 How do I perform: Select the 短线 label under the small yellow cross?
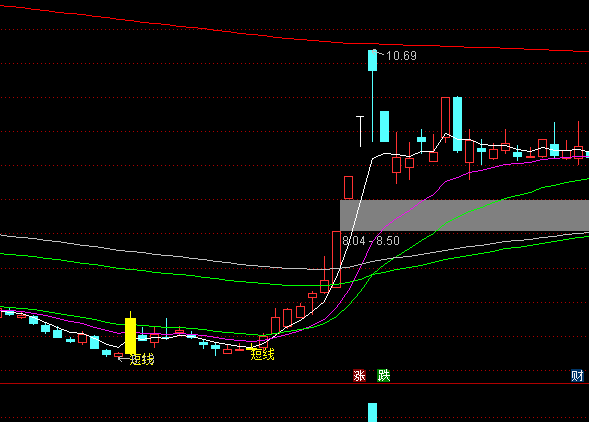point(263,354)
